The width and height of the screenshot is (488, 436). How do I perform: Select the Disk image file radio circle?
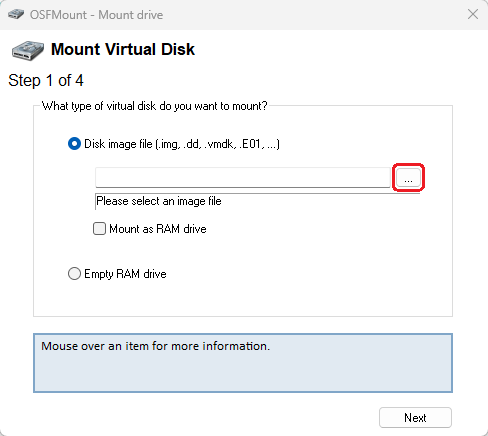point(74,144)
